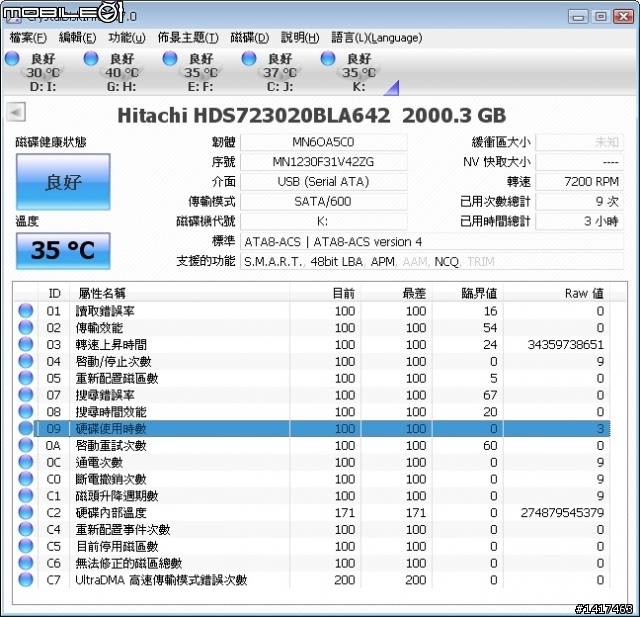Click the 良好 health status button
Image resolution: width=640 pixels, height=617 pixels.
(63, 182)
